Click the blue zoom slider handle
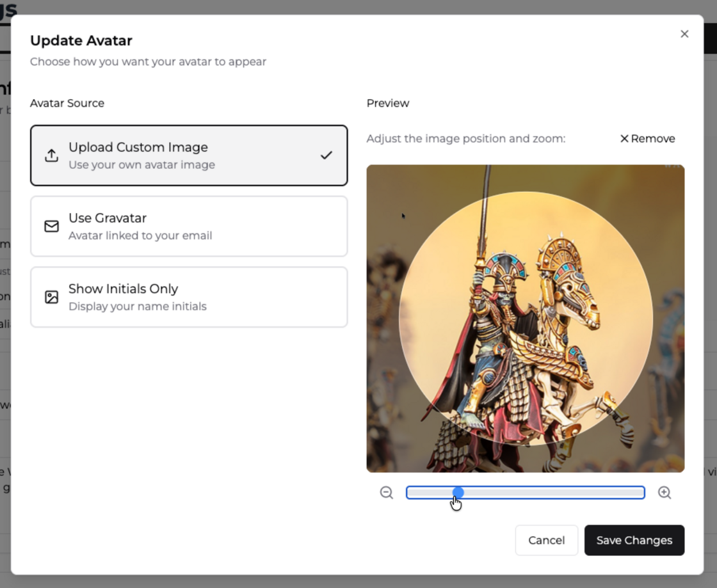The width and height of the screenshot is (717, 588). [x=458, y=492]
